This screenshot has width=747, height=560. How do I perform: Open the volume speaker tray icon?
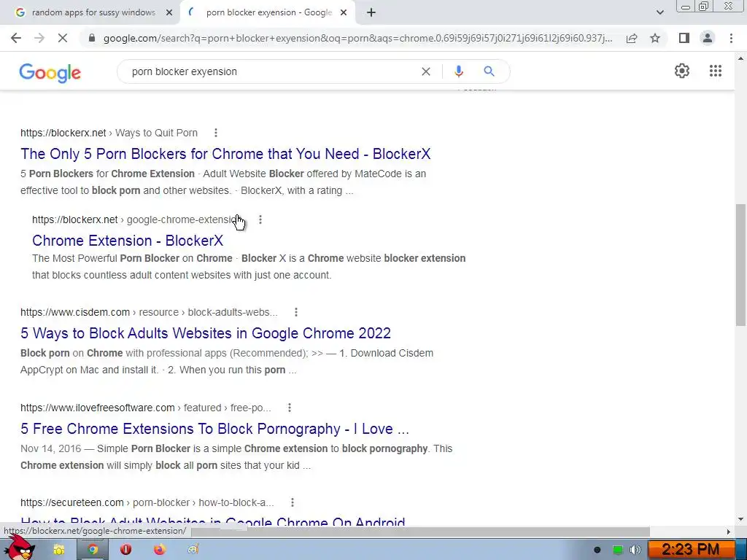(635, 550)
